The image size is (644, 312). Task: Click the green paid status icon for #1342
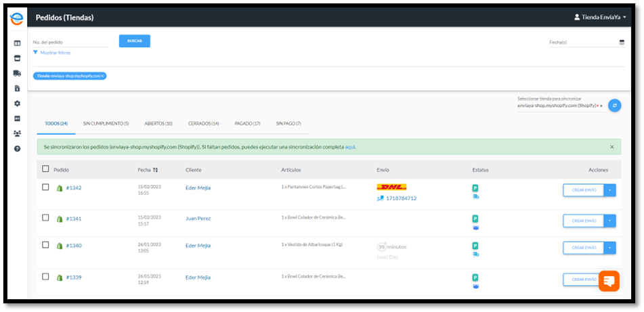point(475,188)
